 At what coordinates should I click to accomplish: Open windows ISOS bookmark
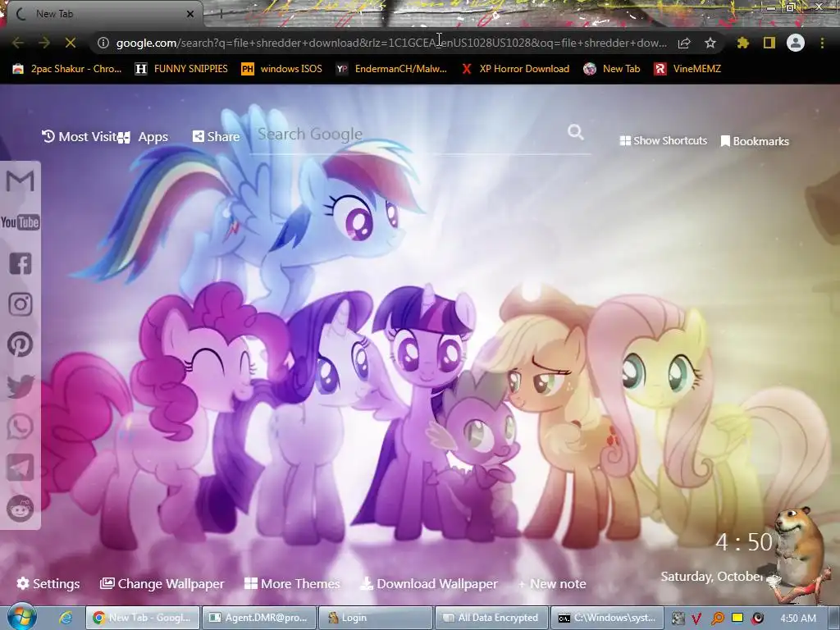click(282, 69)
